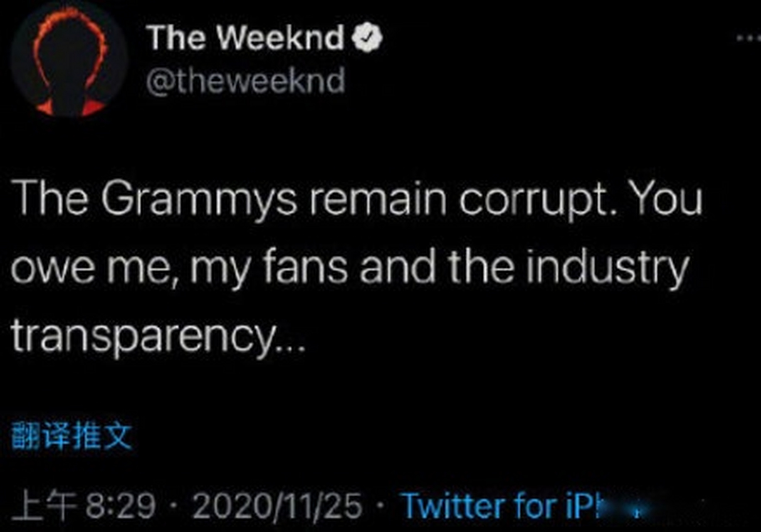Click the word "Grammys" in the tweet
This screenshot has width=761, height=532.
click(200, 199)
